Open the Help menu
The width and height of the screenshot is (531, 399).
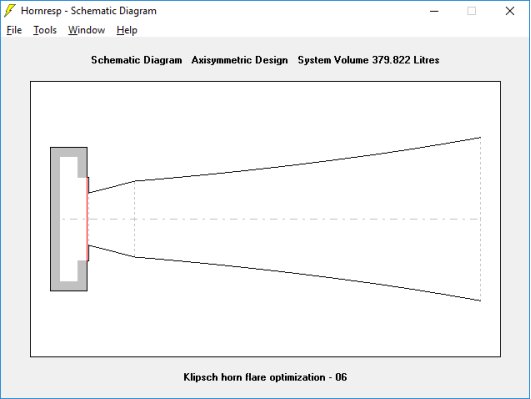127,30
